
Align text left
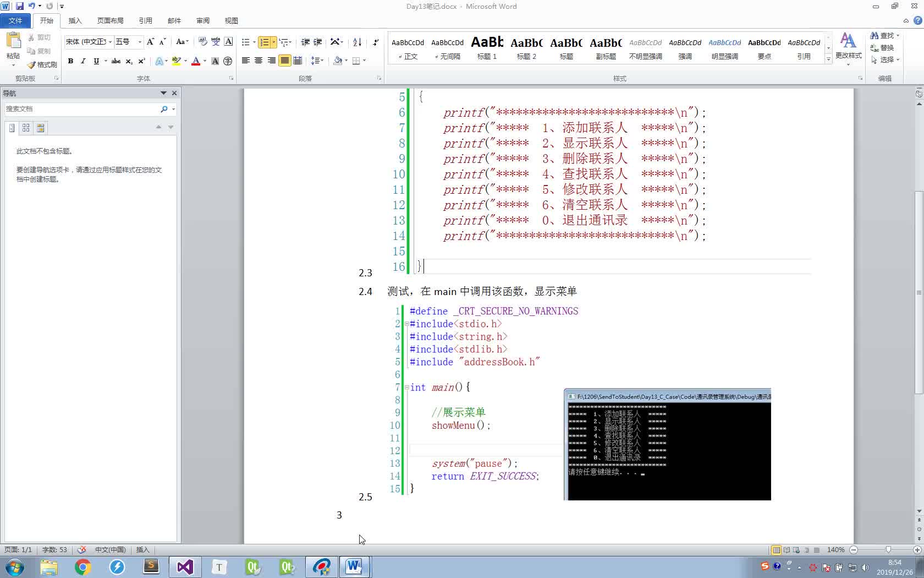coord(246,61)
